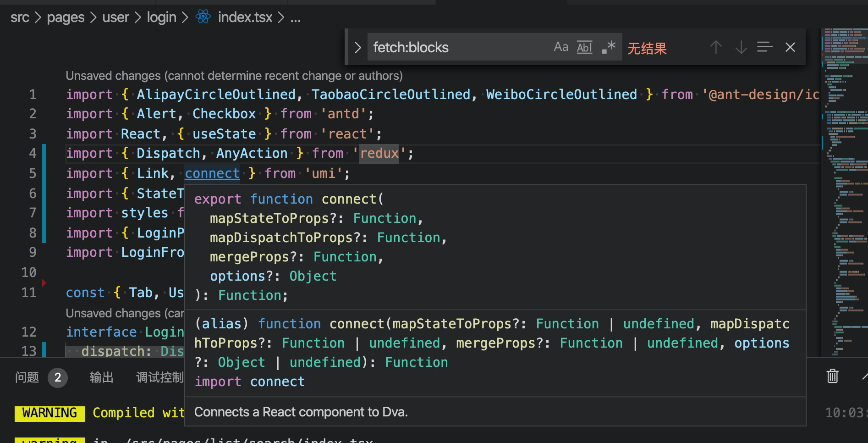This screenshot has height=443, width=868.
Task: Toggle the Find in Selection icon
Action: click(764, 47)
